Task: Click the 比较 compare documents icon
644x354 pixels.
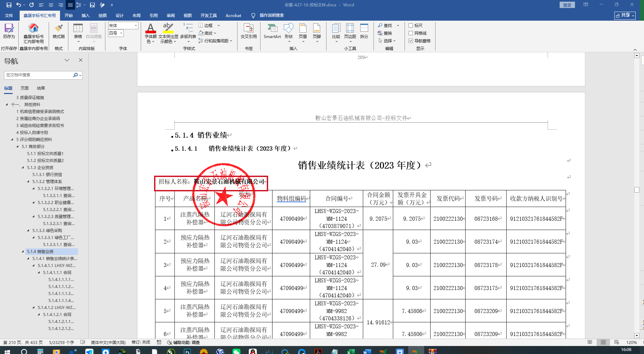Action: (336, 31)
